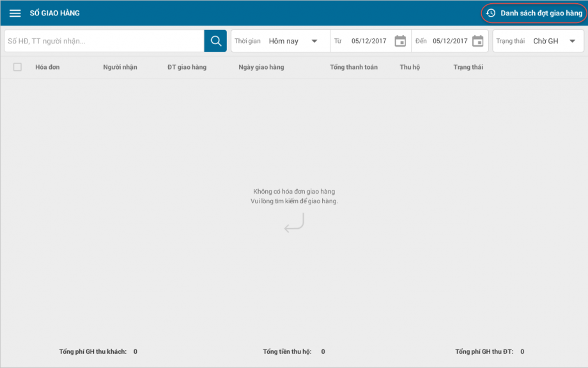The width and height of the screenshot is (588, 368).
Task: Click the Ngày giao hàng column header
Action: tap(261, 67)
